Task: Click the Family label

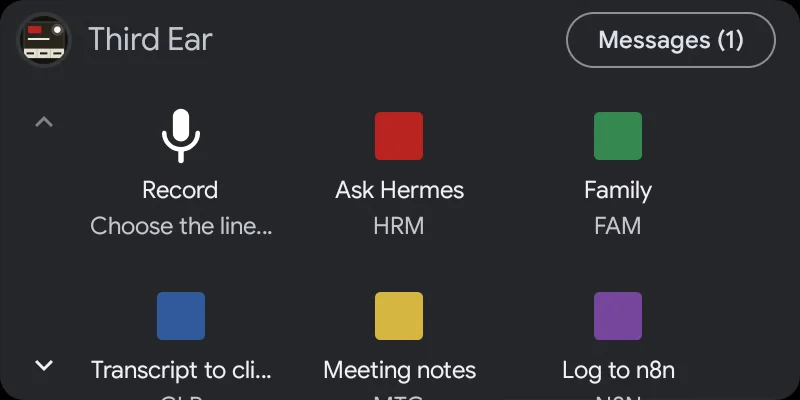Action: pos(618,191)
